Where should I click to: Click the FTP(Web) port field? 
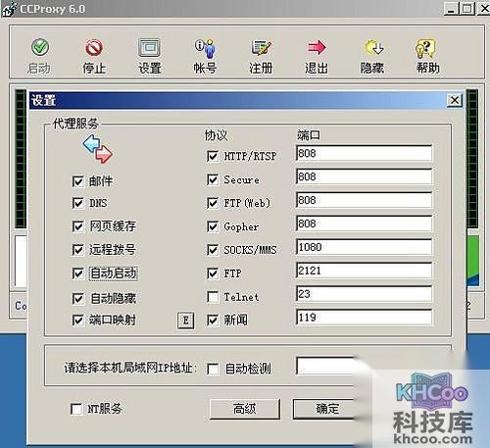364,200
